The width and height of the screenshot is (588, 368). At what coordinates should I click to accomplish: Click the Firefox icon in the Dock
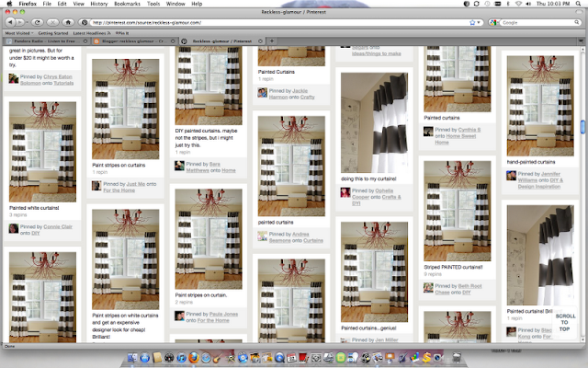(x=194, y=358)
